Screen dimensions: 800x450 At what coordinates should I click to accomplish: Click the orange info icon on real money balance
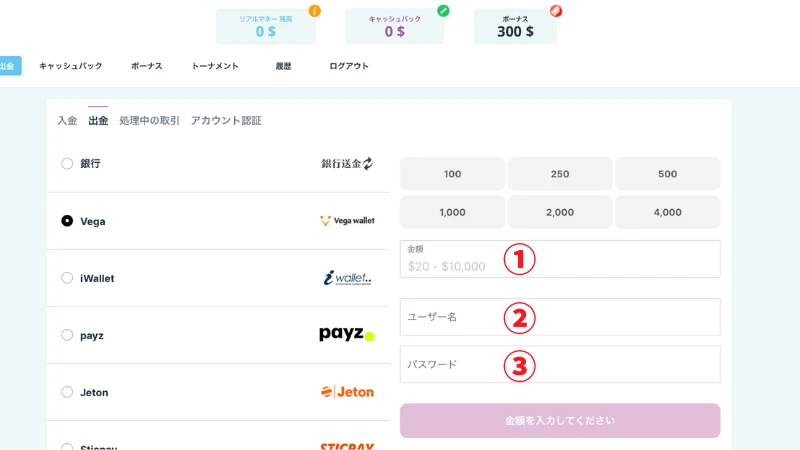pyautogui.click(x=315, y=11)
